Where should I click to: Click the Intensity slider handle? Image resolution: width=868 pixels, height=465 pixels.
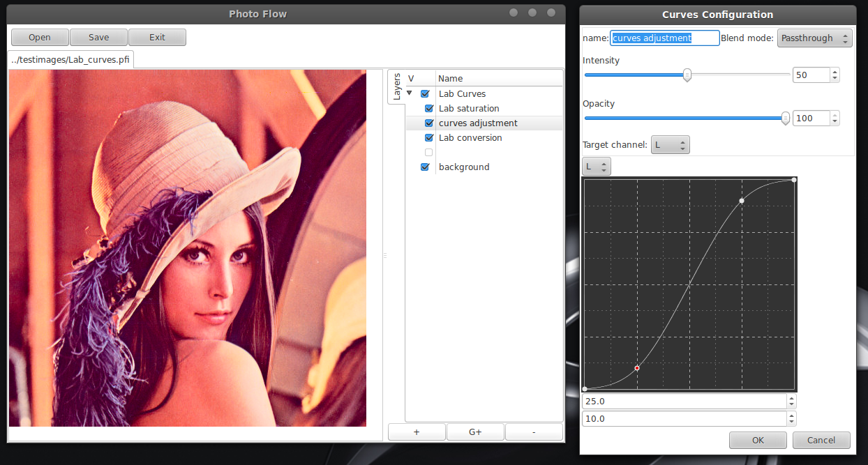pyautogui.click(x=687, y=75)
